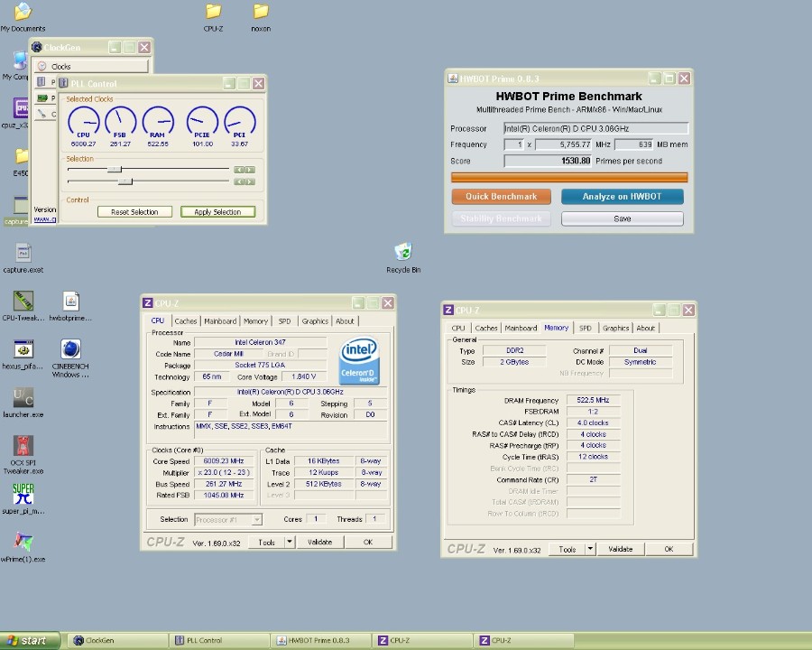Switch to About tab in right CPU-Z
This screenshot has width=812, height=650.
click(x=646, y=328)
